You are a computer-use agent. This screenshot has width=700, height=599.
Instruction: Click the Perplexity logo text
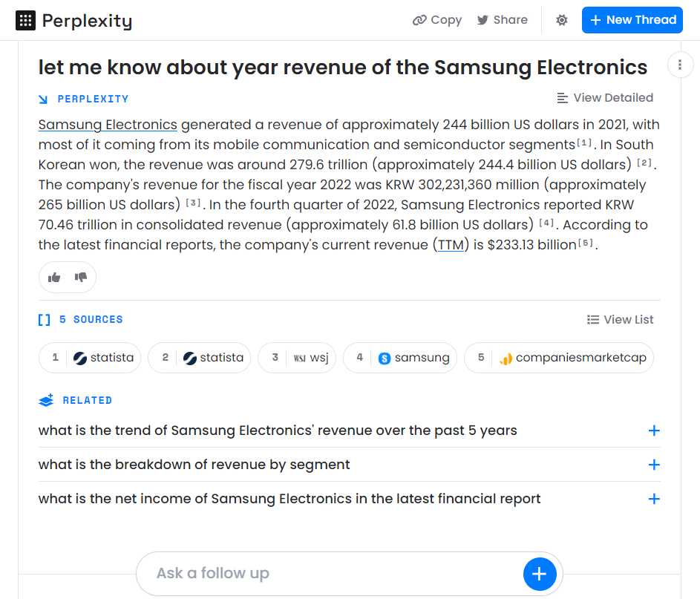87,21
